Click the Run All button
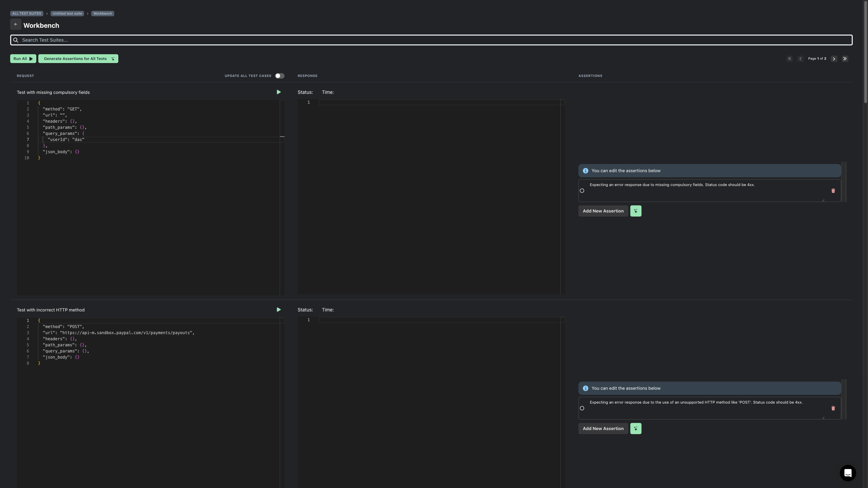868x488 pixels. click(23, 59)
